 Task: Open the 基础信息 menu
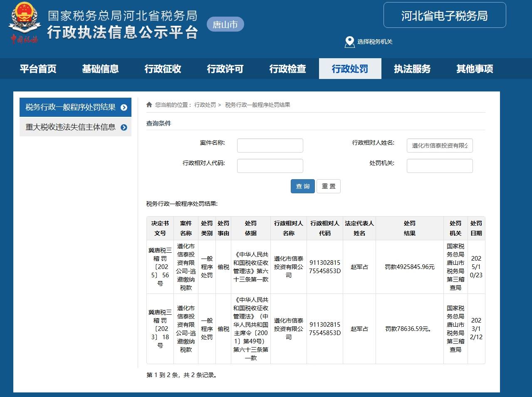point(100,69)
